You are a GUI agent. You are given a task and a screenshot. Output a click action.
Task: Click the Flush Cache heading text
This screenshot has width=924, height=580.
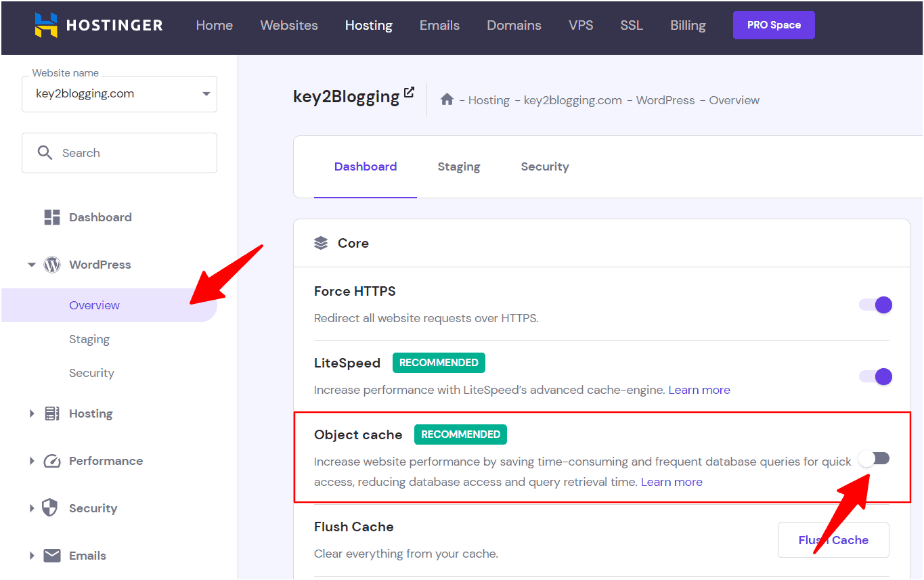(x=353, y=527)
